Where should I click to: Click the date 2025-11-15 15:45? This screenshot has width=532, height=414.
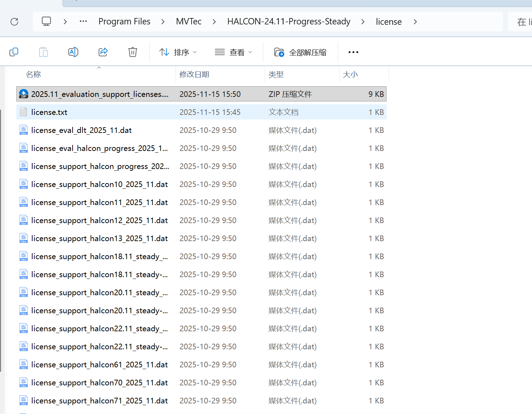[x=210, y=112]
